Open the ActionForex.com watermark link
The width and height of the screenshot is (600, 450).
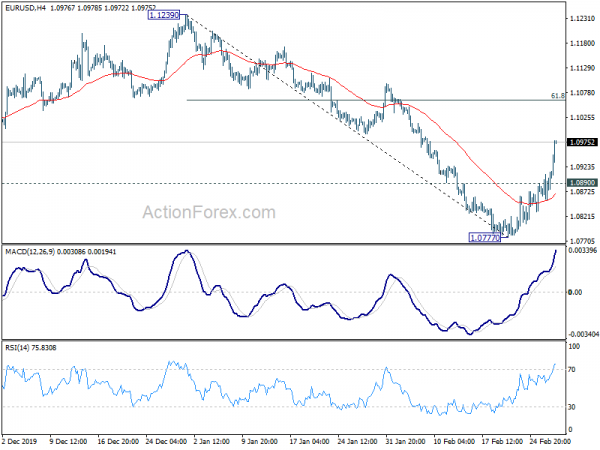tap(209, 212)
